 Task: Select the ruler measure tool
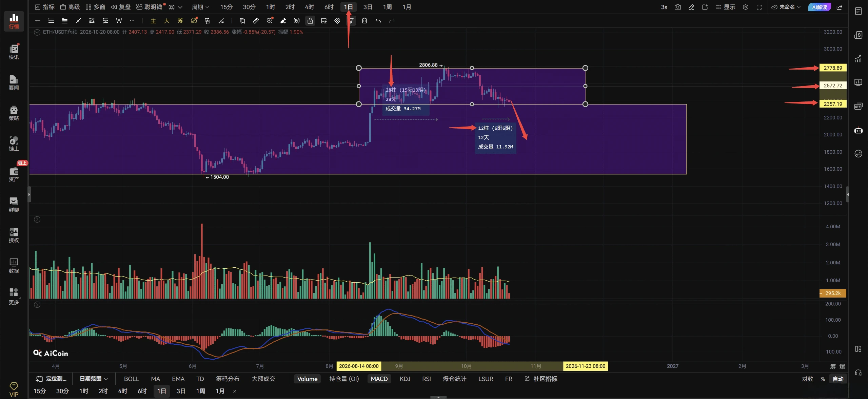[x=256, y=21]
